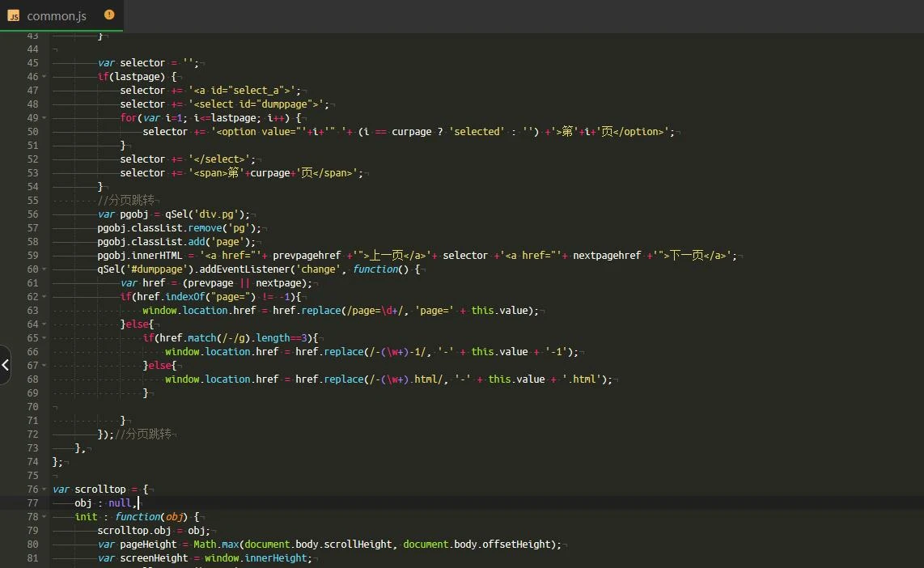Place cursor on "lastpage" in line 46 condition

pyautogui.click(x=137, y=77)
